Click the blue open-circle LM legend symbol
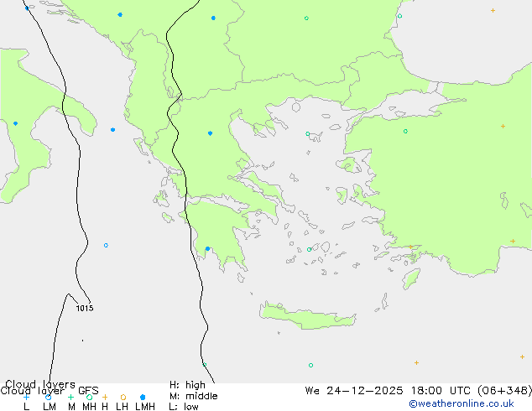Image resolution: width=532 pixels, height=411 pixels. (48, 397)
